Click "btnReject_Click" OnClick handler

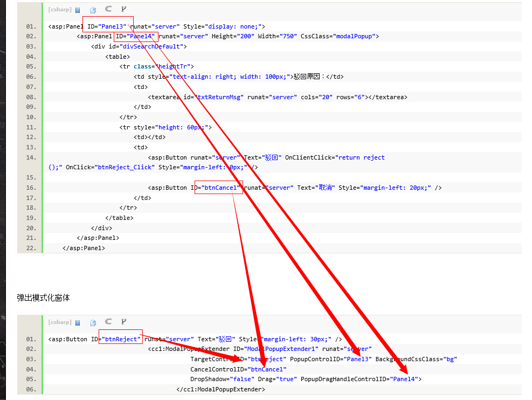(x=125, y=167)
